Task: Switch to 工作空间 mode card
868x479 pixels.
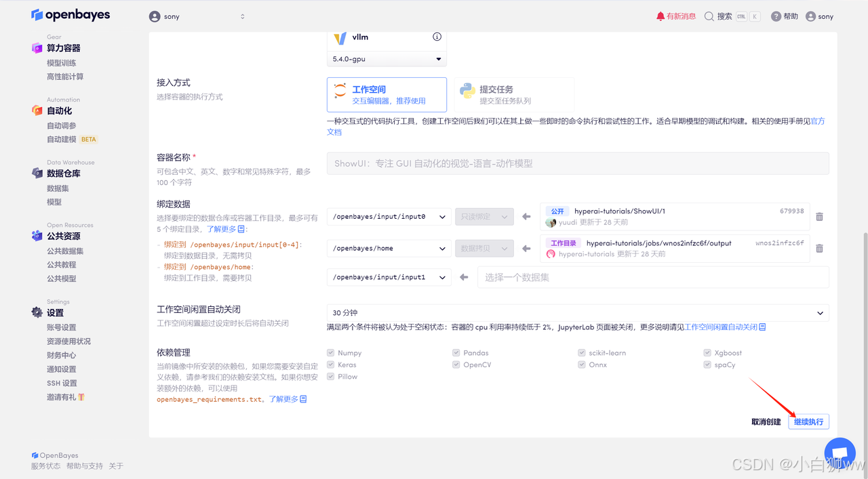Action: pyautogui.click(x=387, y=94)
